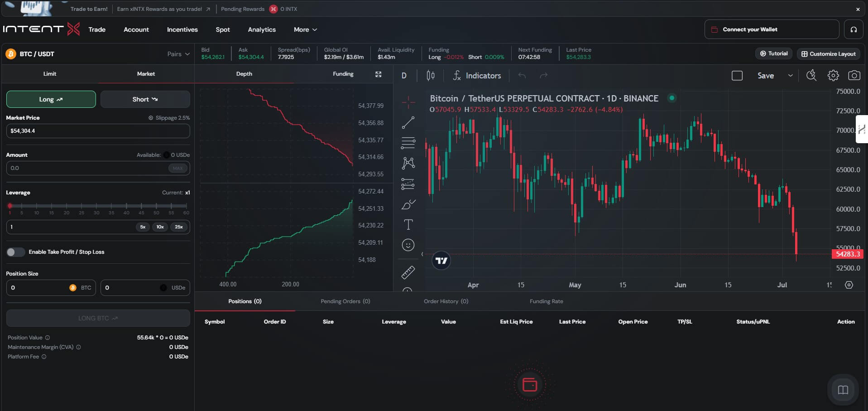The height and width of the screenshot is (411, 868).
Task: Open Earn xINTX Rewards link
Action: [163, 9]
